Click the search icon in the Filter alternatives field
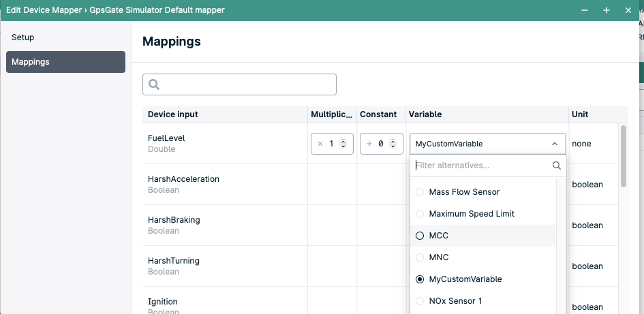The image size is (644, 314). pyautogui.click(x=557, y=166)
